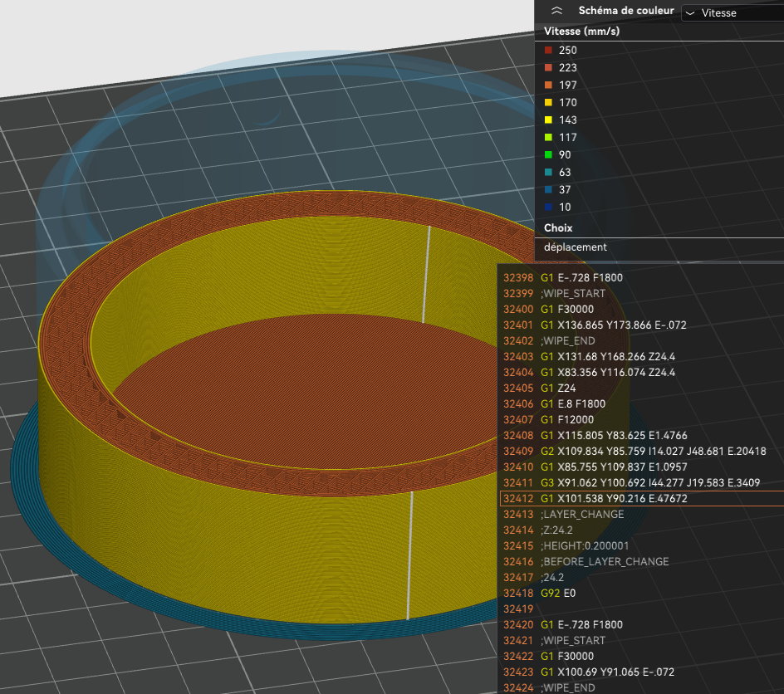
Task: Click the 117 mm/s lime swatch
Action: click(x=549, y=138)
